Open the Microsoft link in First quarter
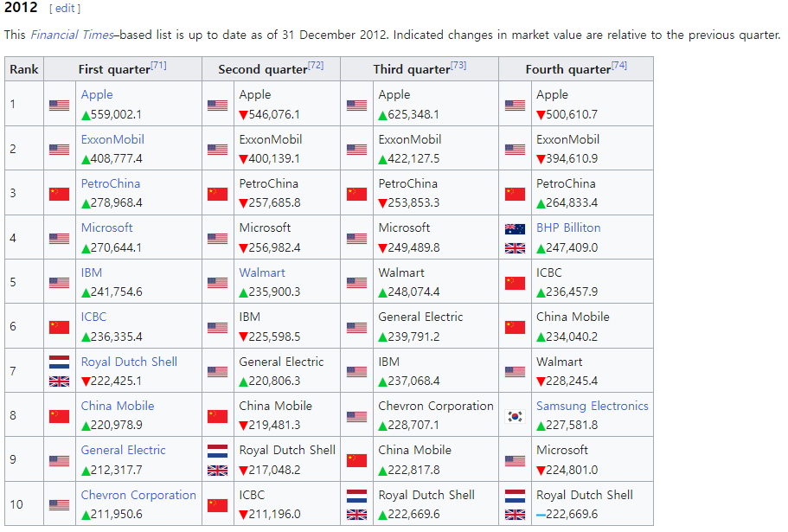This screenshot has height=532, width=788. coord(106,228)
